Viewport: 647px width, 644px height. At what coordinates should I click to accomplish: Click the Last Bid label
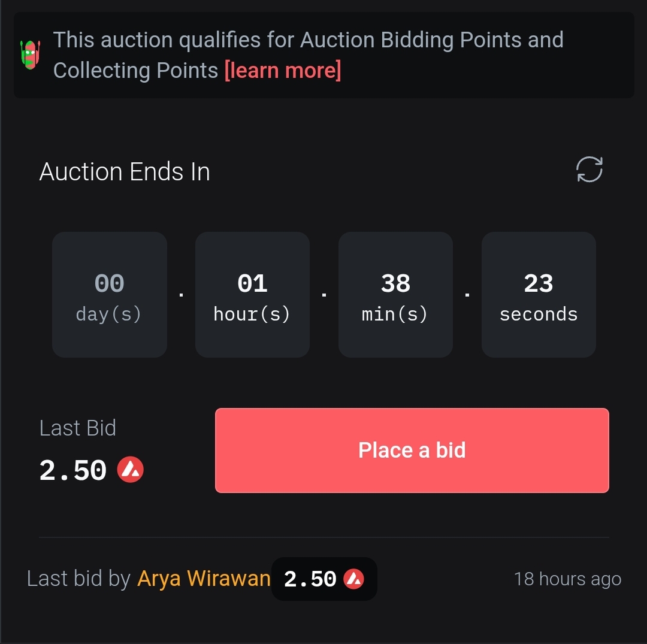point(77,428)
